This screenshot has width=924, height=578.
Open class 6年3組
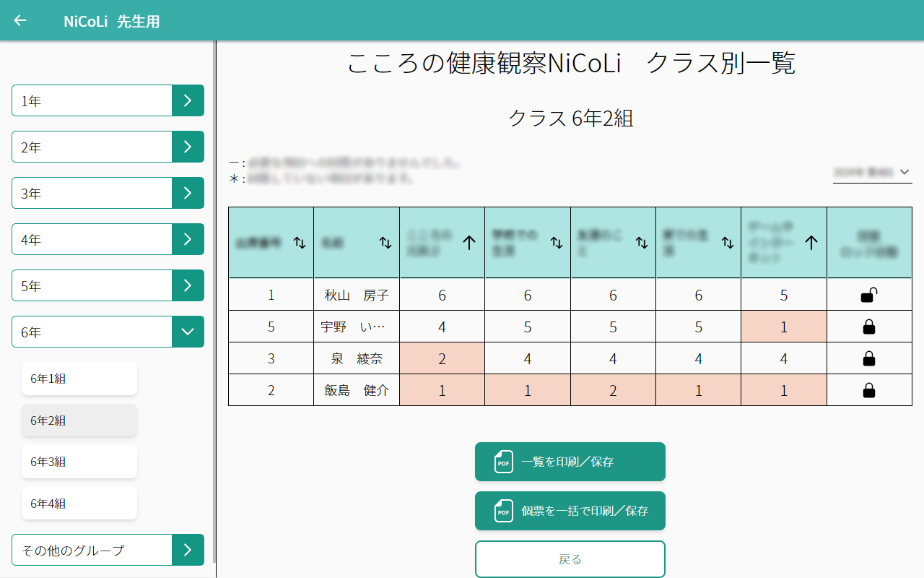pyautogui.click(x=79, y=462)
